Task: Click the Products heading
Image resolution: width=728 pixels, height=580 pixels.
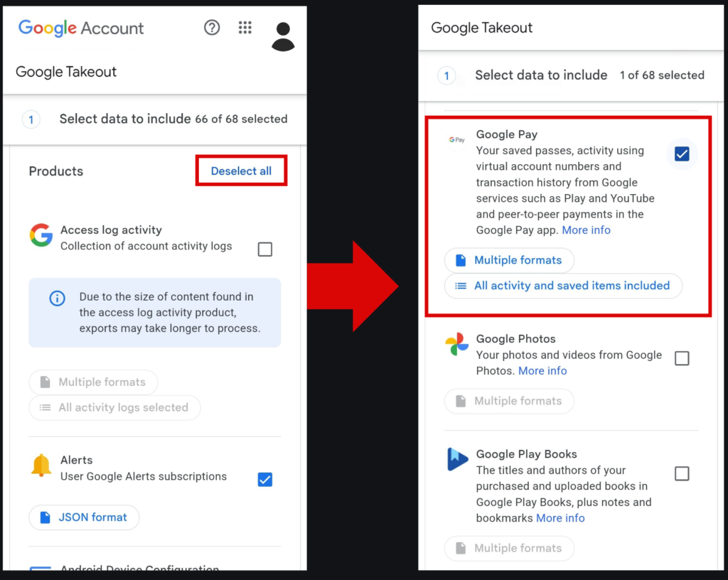Action: pos(56,171)
